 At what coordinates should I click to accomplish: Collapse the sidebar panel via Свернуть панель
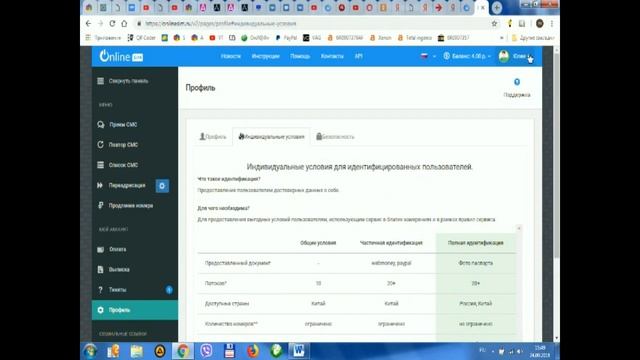click(122, 81)
